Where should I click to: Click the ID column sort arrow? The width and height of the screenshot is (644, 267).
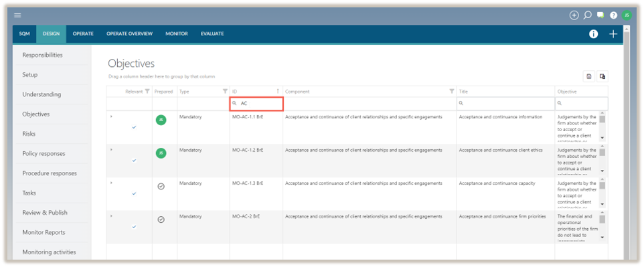point(278,92)
